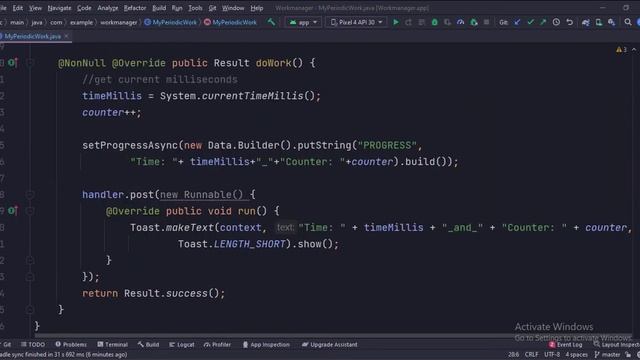The height and width of the screenshot is (360, 640).
Task: Click Run with Coverage icon
Action: pos(447,22)
